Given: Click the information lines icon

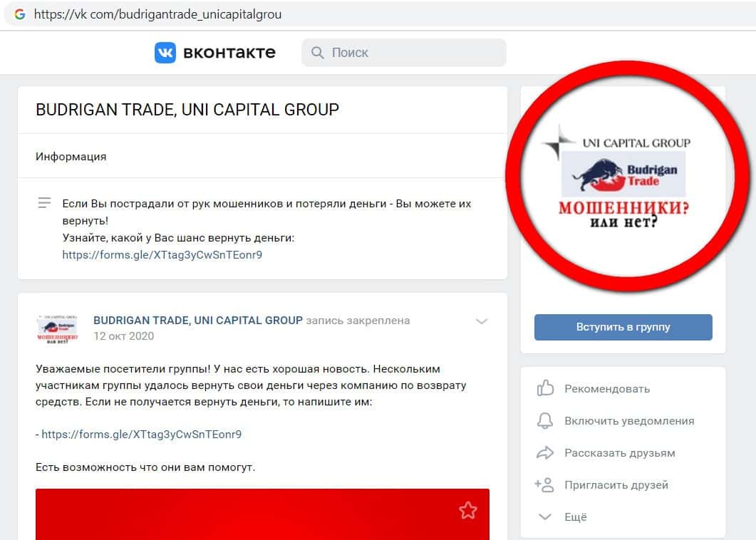Looking at the screenshot, I should 44,203.
